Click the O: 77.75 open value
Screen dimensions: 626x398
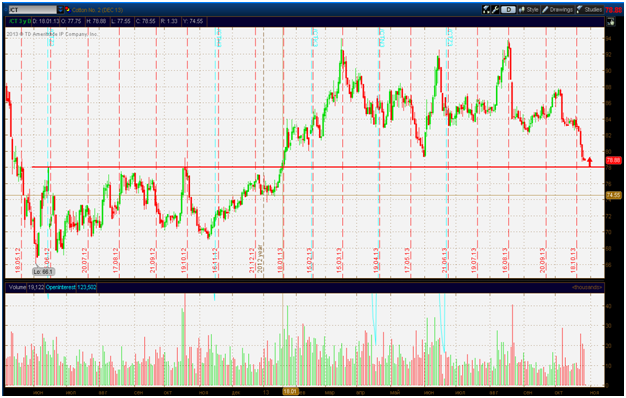71,21
